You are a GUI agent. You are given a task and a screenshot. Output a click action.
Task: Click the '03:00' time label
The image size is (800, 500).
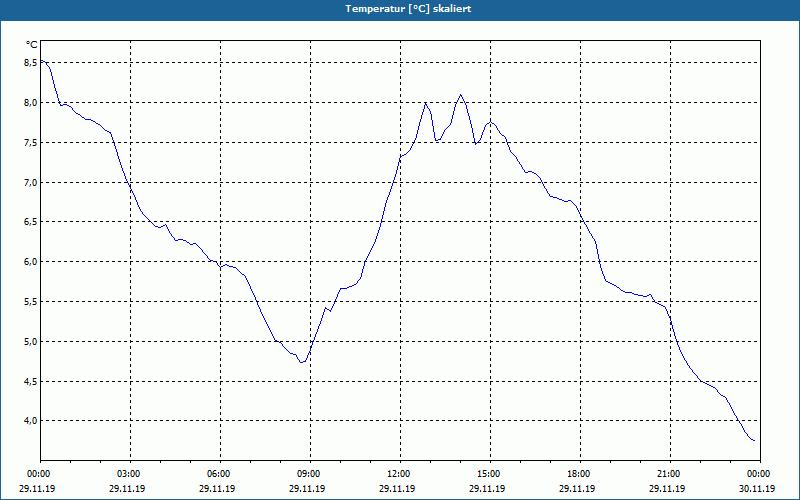point(131,474)
